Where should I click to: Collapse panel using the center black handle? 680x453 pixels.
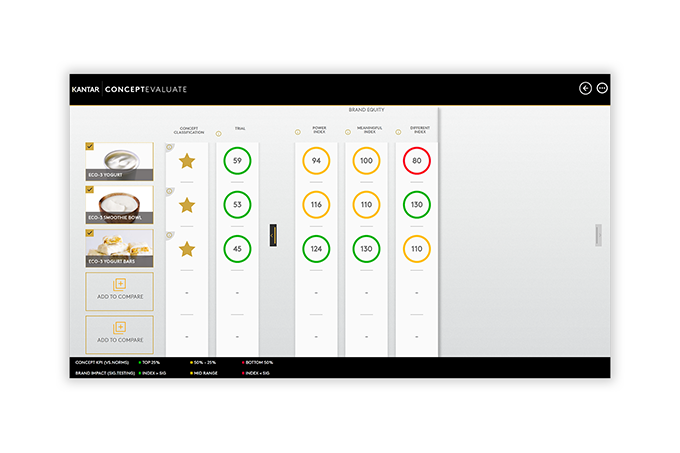point(271,235)
